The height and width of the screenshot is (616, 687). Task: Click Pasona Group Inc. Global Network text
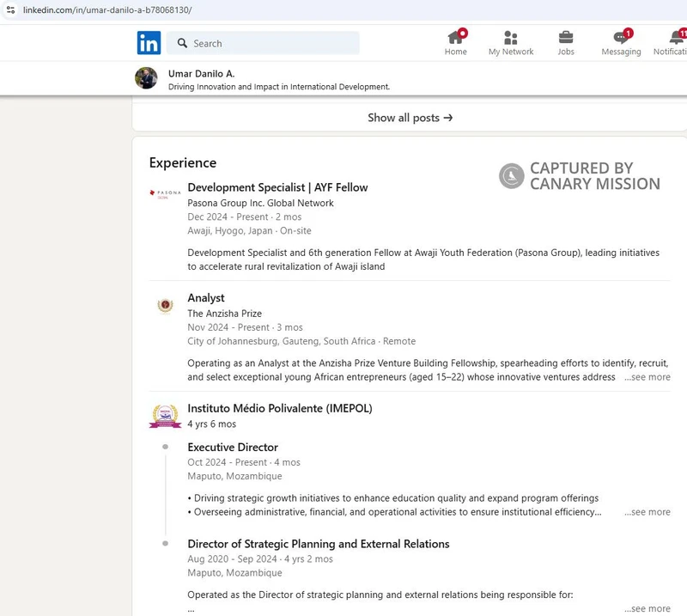tap(260, 203)
